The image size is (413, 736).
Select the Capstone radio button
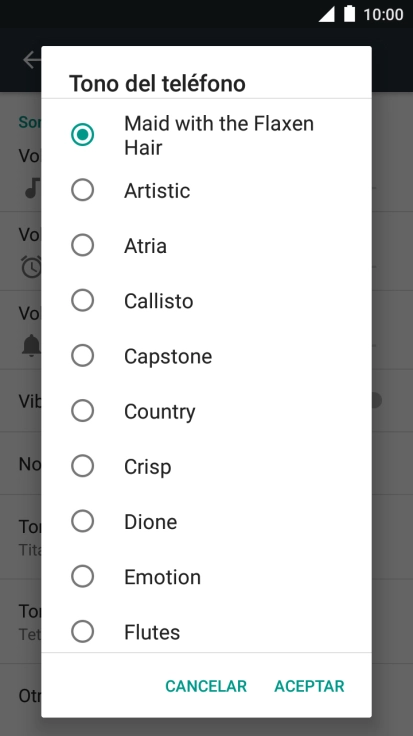pyautogui.click(x=83, y=356)
